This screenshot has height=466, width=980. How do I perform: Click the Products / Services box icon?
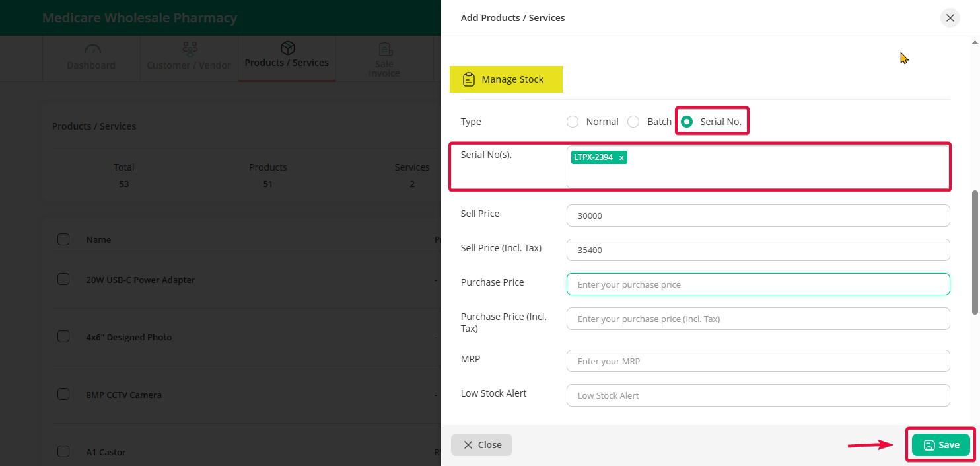[287, 48]
